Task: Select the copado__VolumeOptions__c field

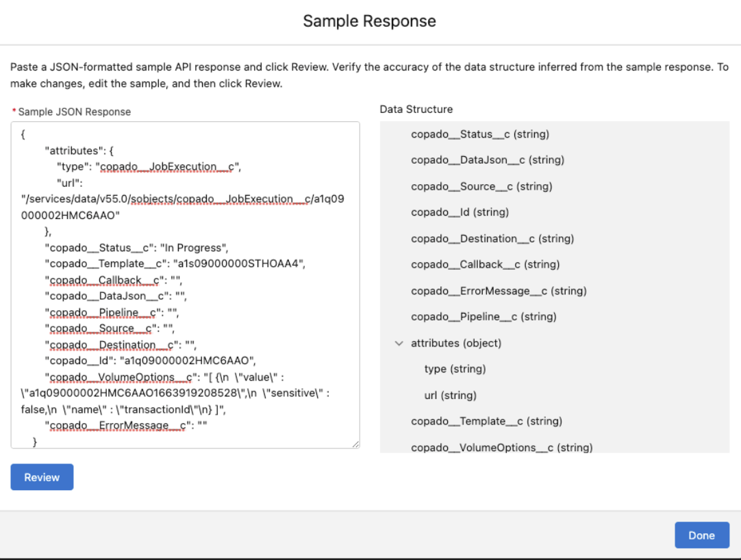Action: (x=501, y=447)
